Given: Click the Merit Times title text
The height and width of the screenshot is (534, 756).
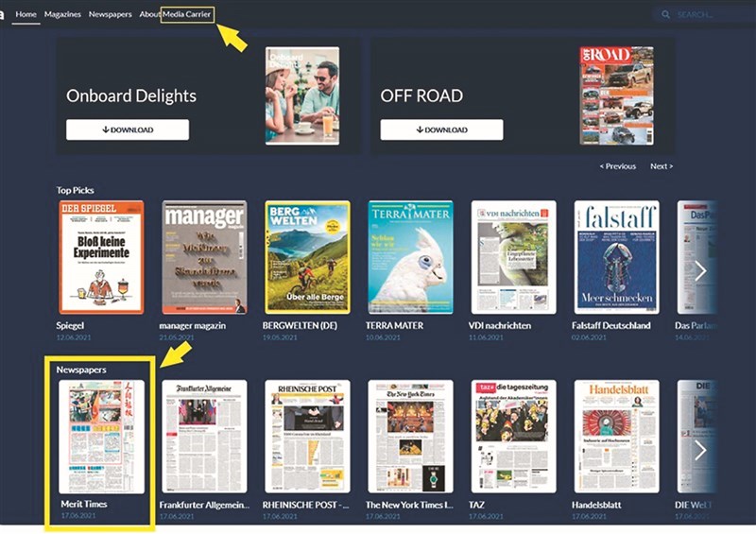Looking at the screenshot, I should [x=84, y=504].
